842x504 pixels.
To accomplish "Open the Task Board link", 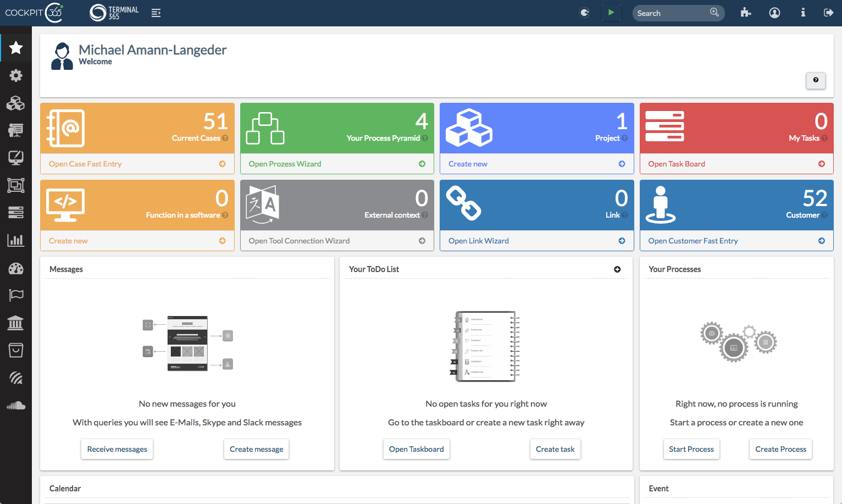I will tap(677, 164).
